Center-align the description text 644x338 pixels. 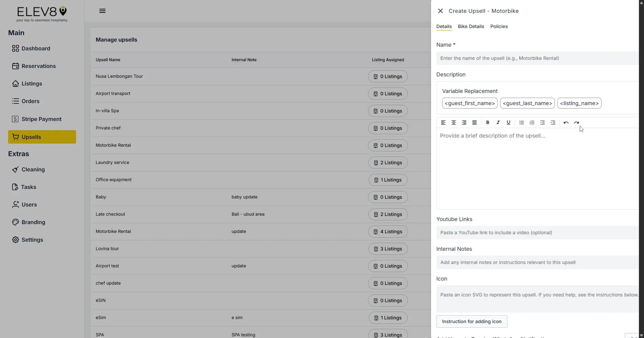[454, 122]
